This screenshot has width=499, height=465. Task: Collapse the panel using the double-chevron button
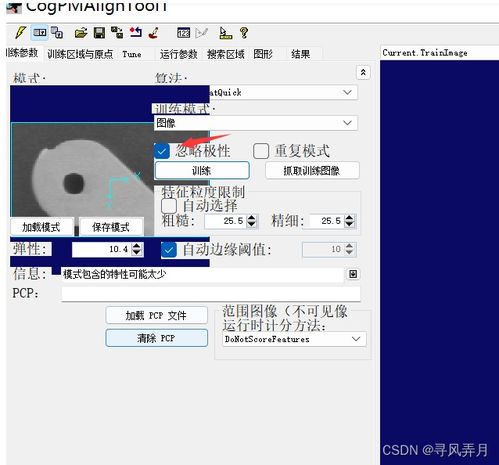[x=363, y=72]
